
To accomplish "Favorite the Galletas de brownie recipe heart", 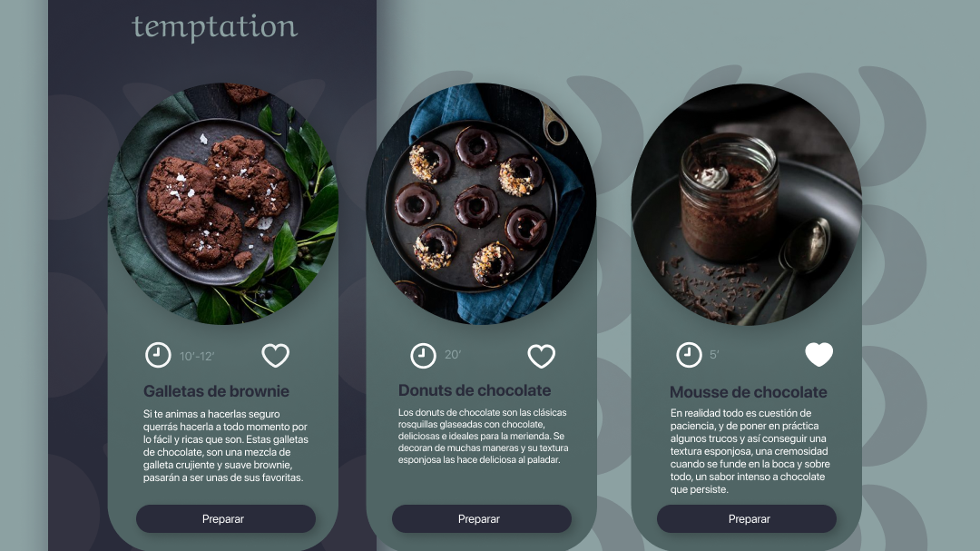I will tap(275, 355).
